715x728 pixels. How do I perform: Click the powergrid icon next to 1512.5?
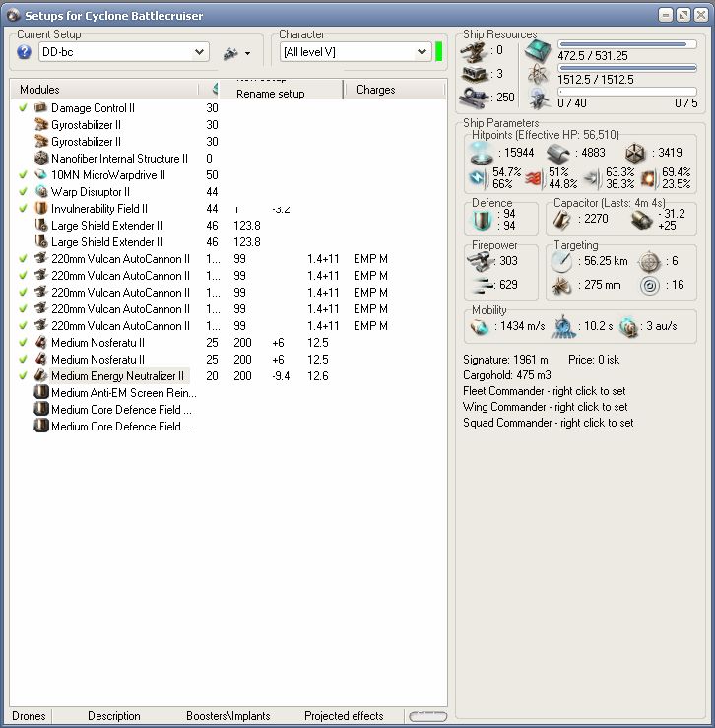[538, 73]
